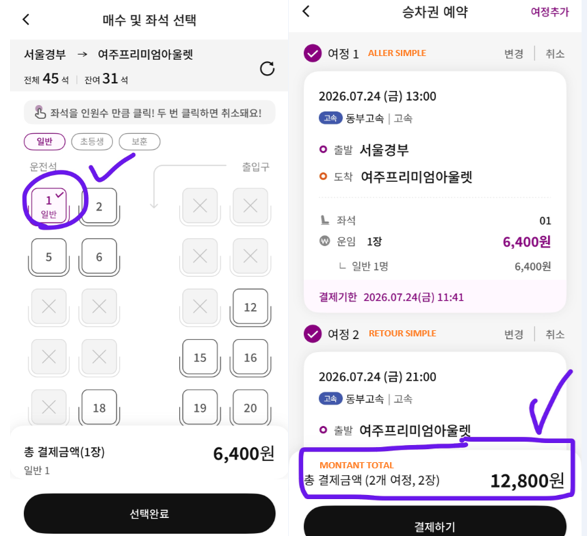Select seat number 18
588x551 pixels.
click(x=99, y=408)
